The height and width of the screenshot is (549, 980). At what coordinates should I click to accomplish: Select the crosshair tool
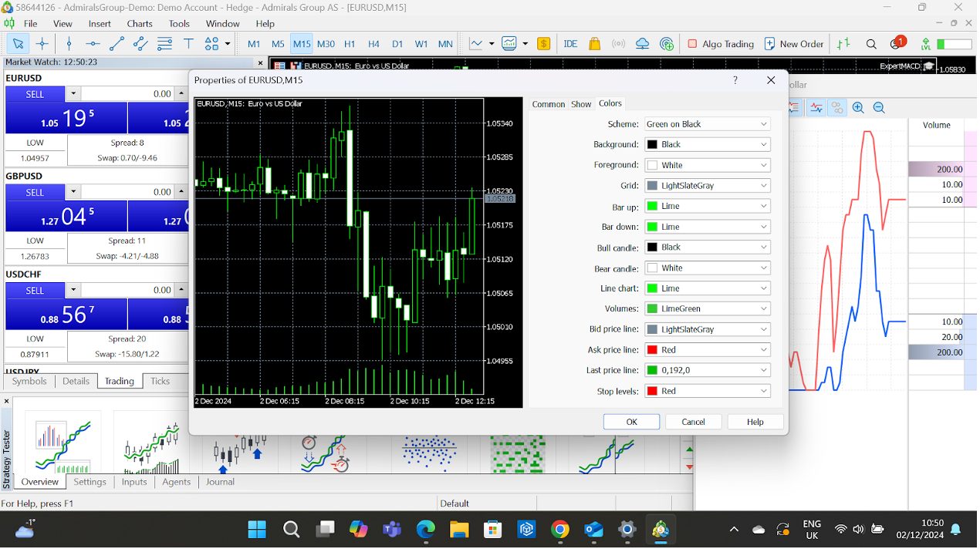[x=42, y=44]
